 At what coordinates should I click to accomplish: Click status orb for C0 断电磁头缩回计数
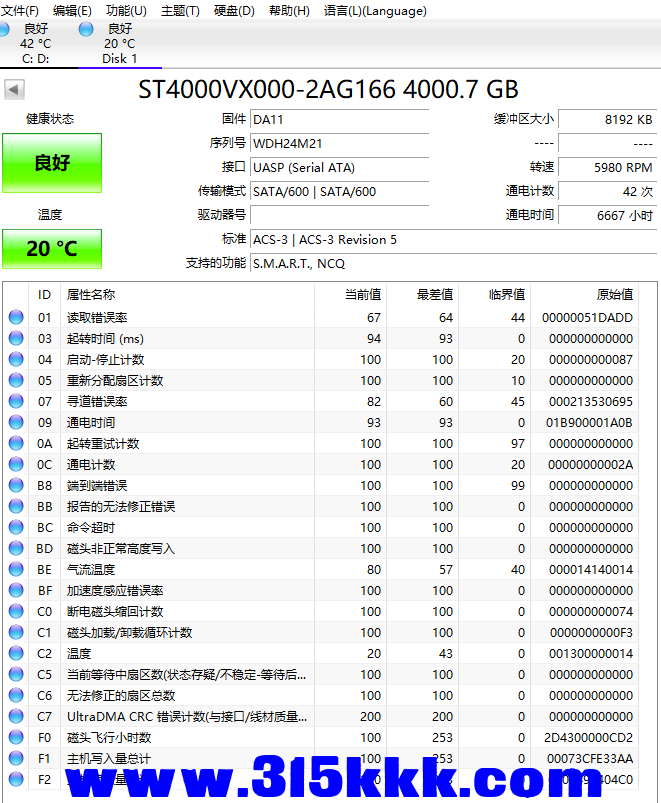(x=16, y=611)
